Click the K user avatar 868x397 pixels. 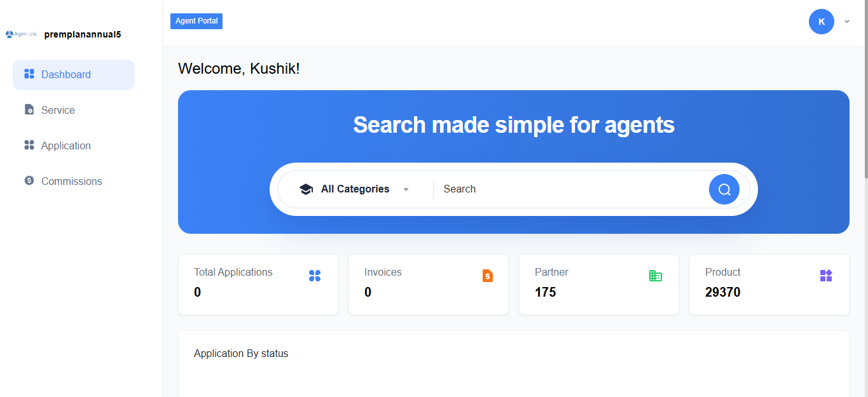822,22
